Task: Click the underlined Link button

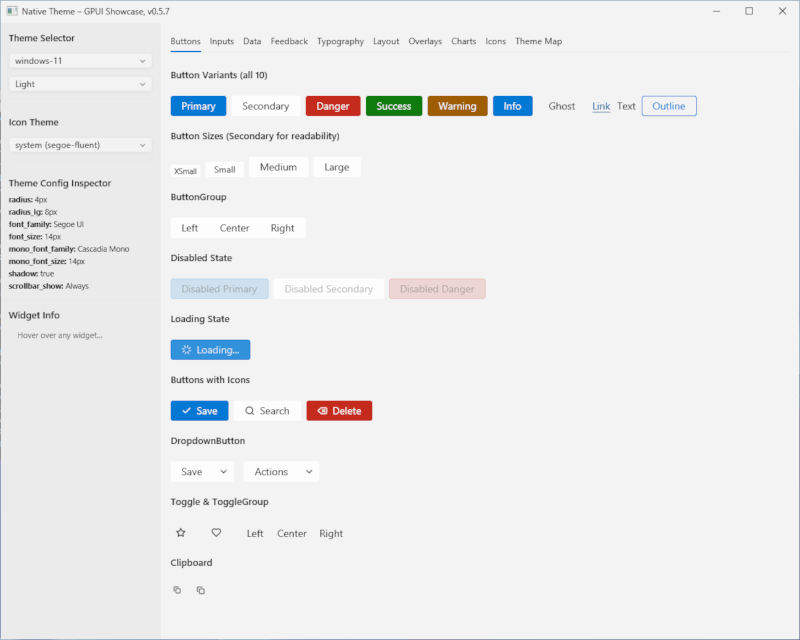Action: pos(601,106)
